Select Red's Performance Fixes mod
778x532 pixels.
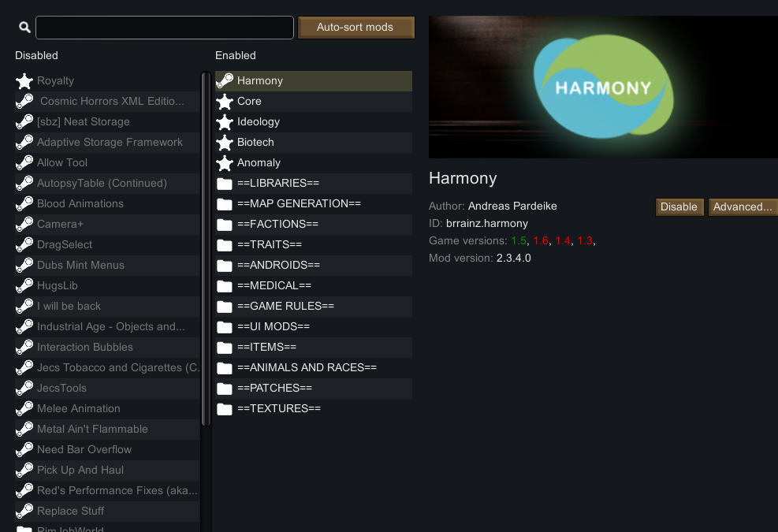click(x=107, y=491)
